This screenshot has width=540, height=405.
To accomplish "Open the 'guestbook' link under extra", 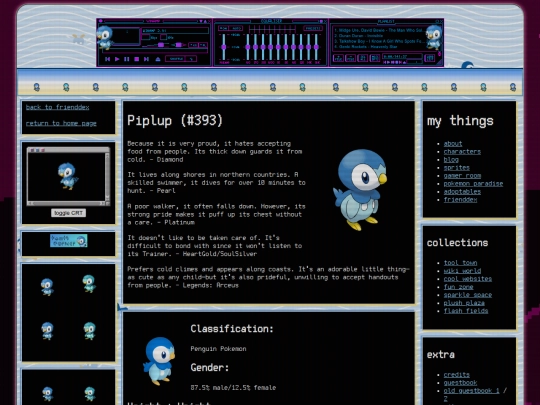I will coord(460,383).
